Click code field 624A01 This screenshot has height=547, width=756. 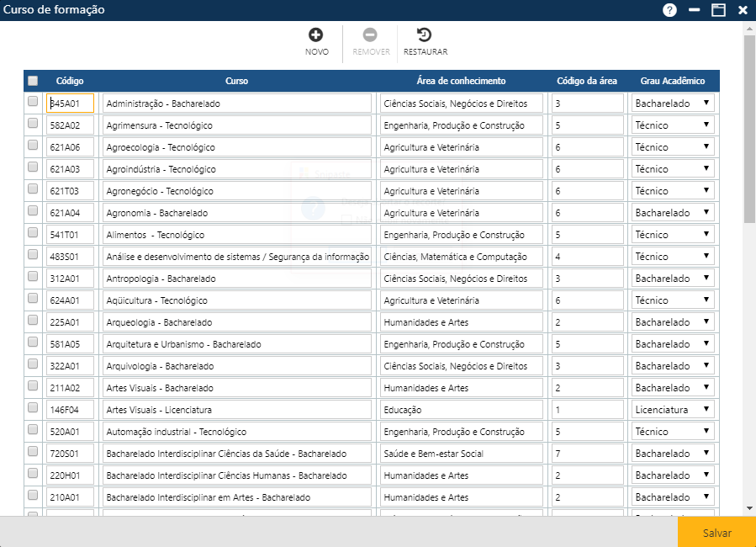70,300
